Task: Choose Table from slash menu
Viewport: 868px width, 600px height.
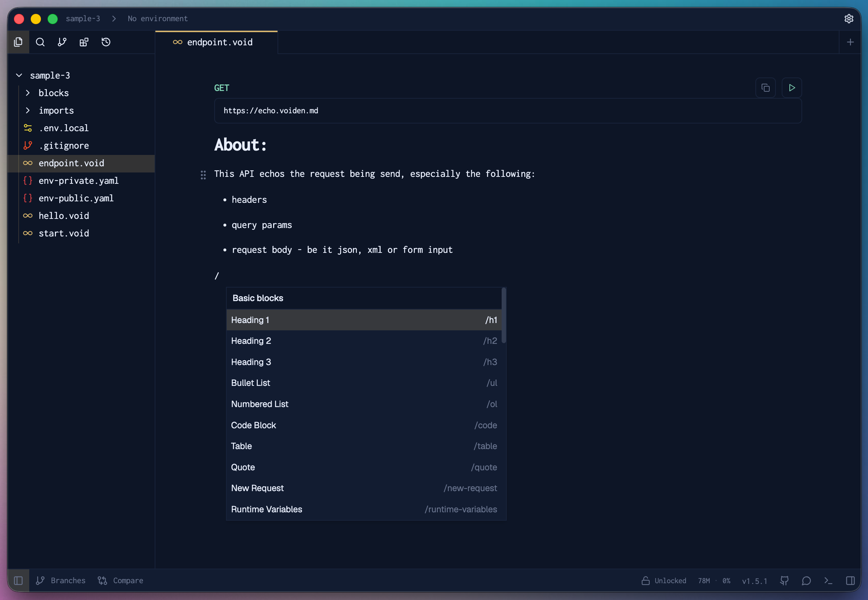Action: click(x=364, y=446)
